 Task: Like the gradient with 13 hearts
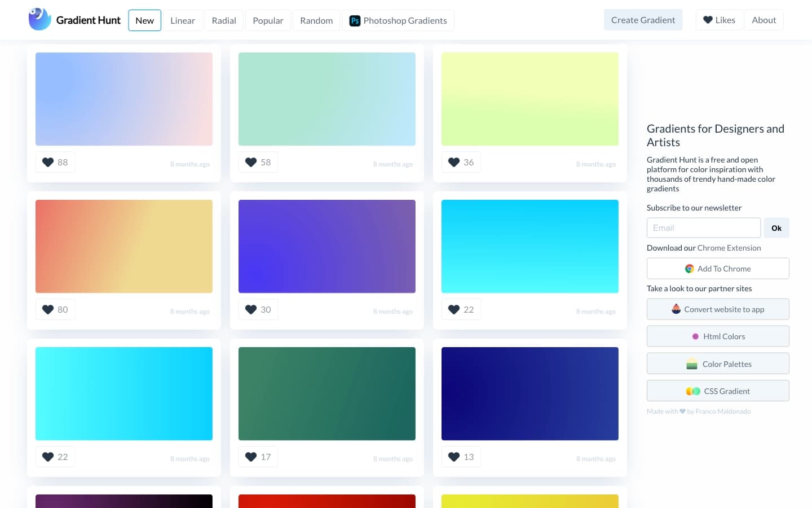(461, 457)
